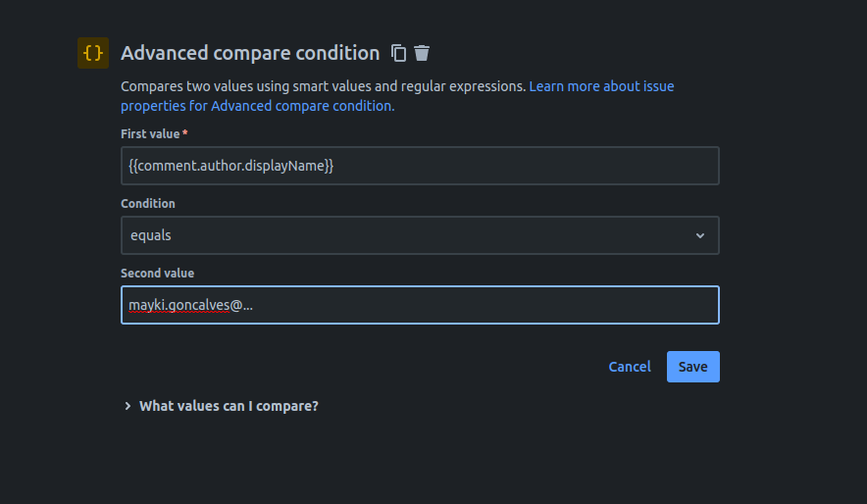Duplicate the Advanced compare condition
The height and width of the screenshot is (504, 867).
[x=398, y=53]
